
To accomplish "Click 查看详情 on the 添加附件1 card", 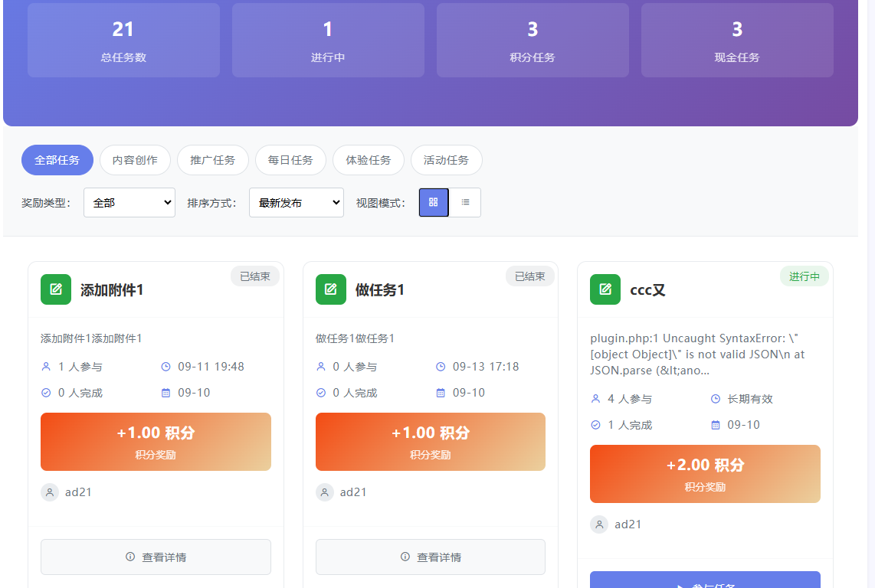I will (156, 557).
